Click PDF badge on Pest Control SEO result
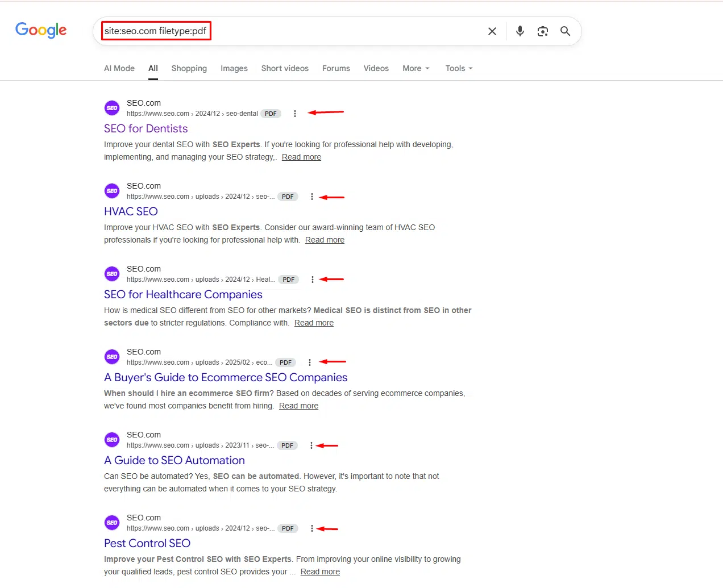This screenshot has height=588, width=723. coord(288,528)
